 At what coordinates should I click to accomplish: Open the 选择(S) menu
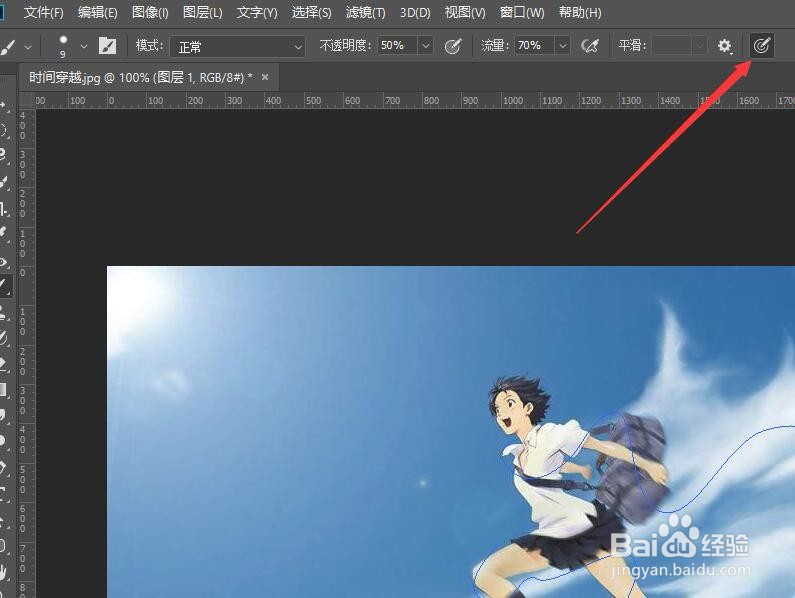pos(311,12)
